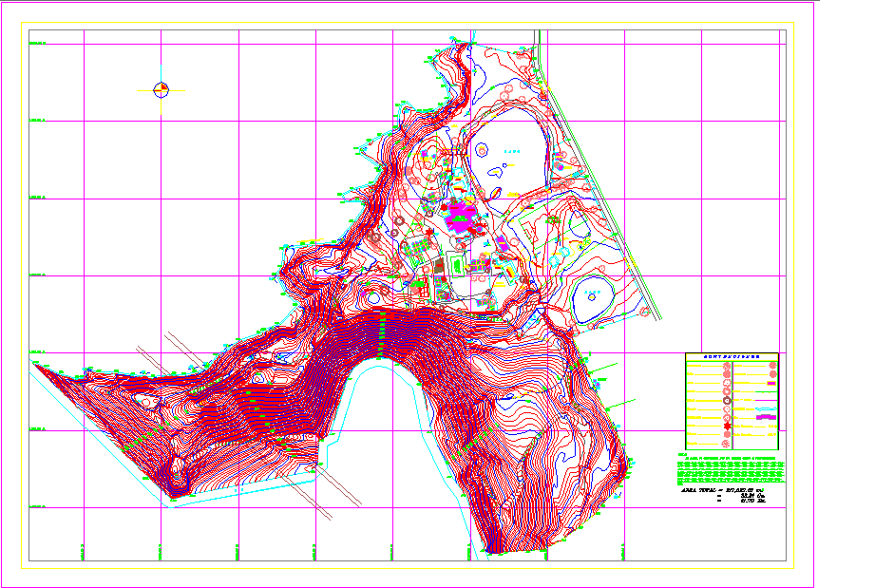Click the thin magenta line sample in legend

pos(766,400)
